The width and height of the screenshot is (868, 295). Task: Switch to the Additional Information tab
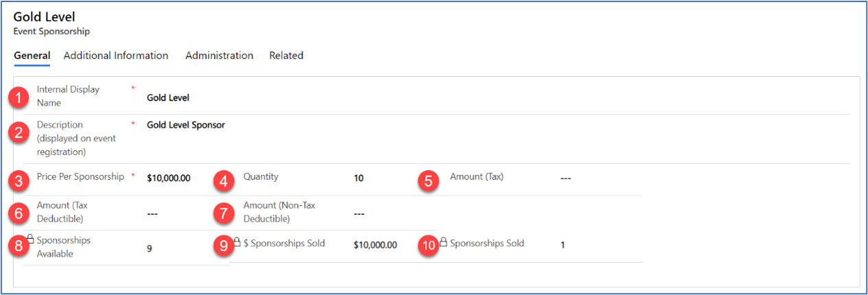click(x=116, y=56)
